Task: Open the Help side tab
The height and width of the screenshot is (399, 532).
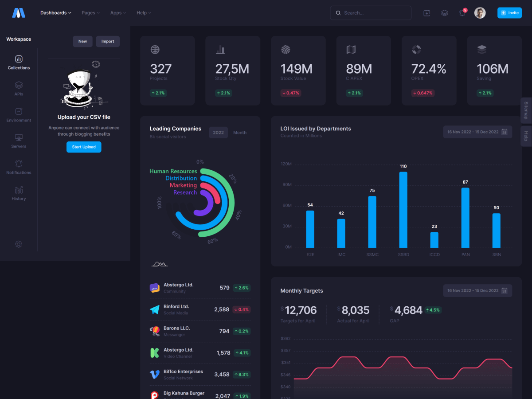Action: click(526, 136)
